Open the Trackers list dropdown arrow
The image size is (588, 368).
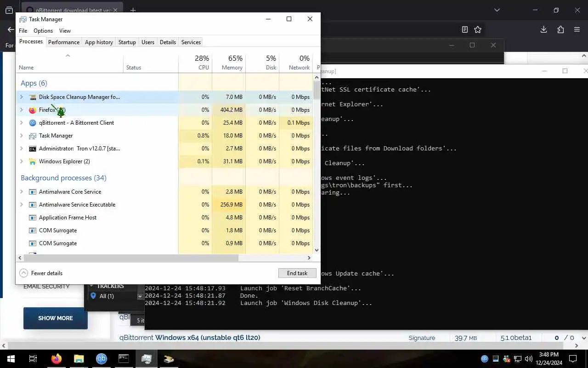[140, 296]
